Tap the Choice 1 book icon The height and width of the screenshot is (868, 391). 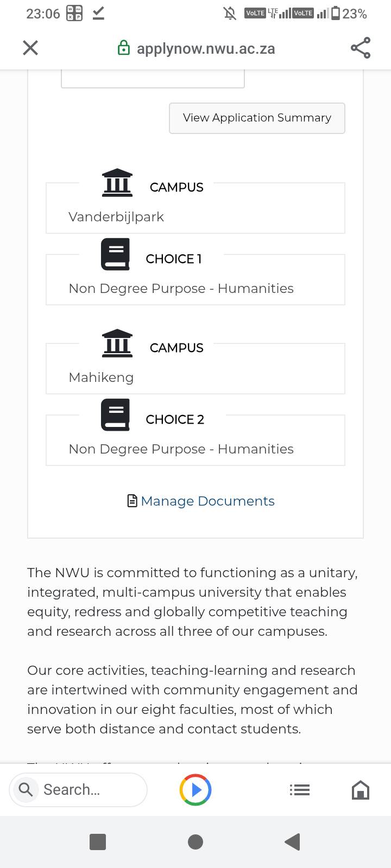pyautogui.click(x=116, y=254)
